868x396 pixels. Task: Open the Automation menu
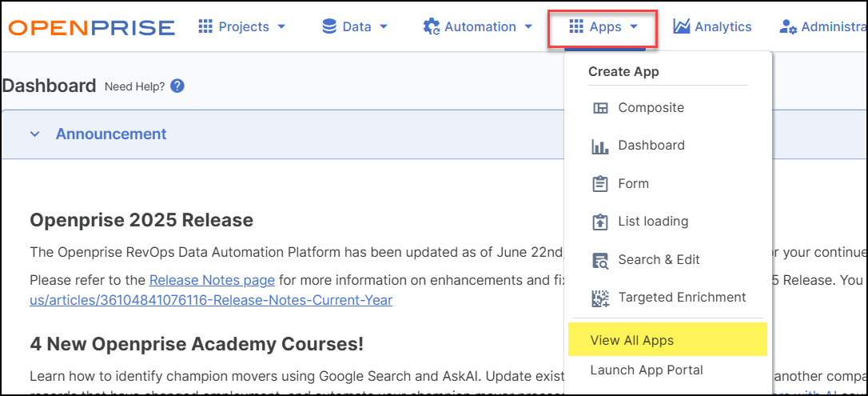pyautogui.click(x=478, y=26)
